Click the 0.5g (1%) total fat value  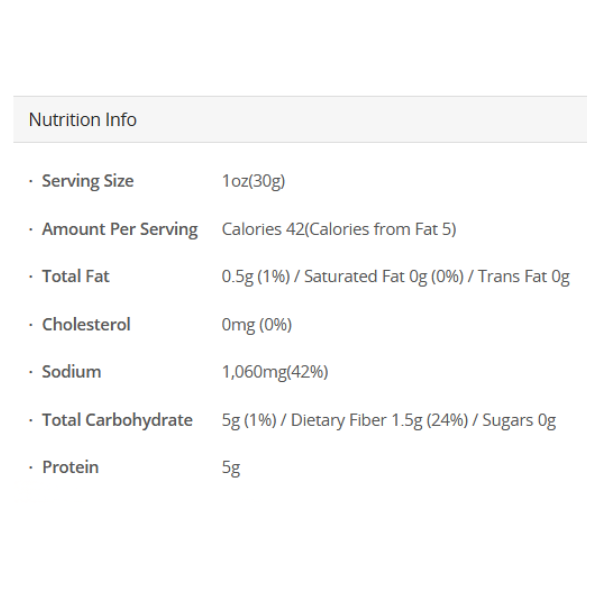click(256, 277)
